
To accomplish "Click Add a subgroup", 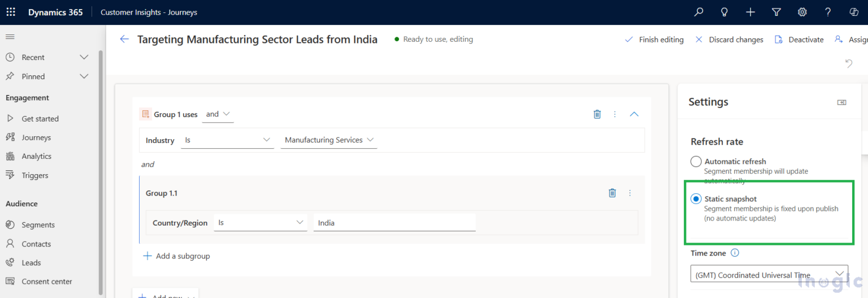I will tap(176, 256).
